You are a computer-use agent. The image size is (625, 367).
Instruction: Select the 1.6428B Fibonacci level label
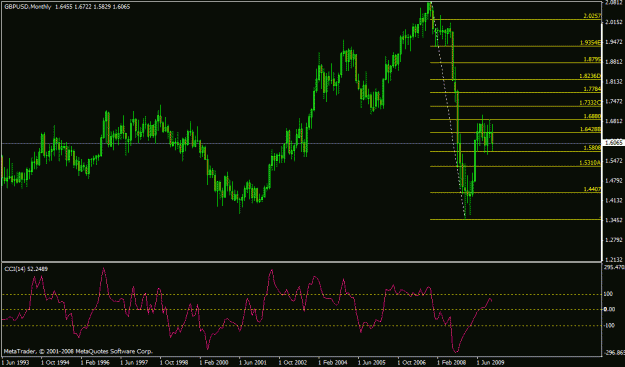click(590, 129)
